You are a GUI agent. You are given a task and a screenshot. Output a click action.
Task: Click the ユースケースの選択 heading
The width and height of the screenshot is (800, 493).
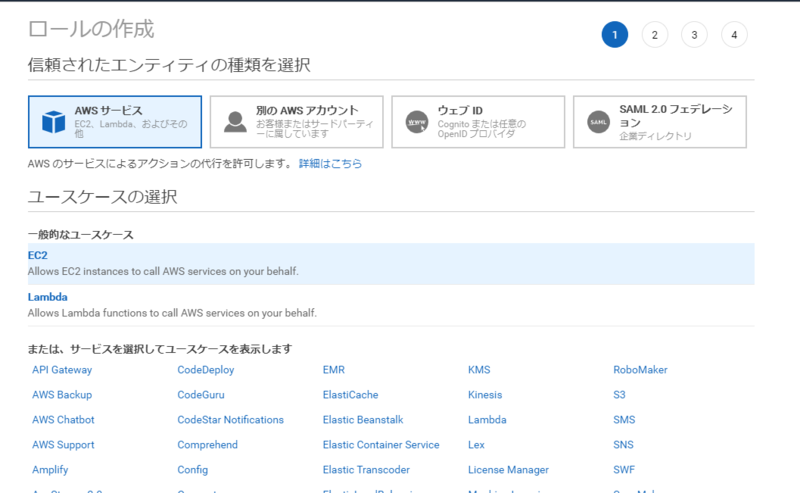[x=103, y=196]
